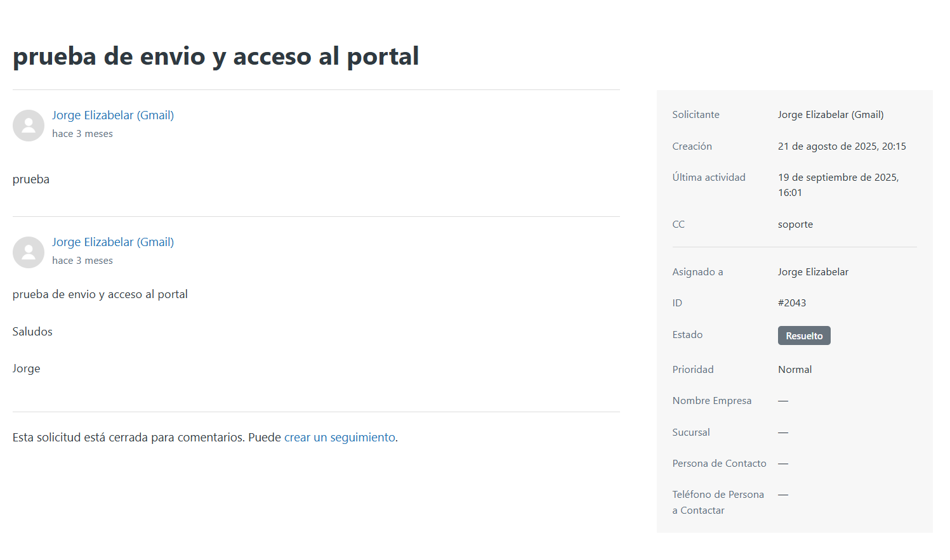Screen dimensions: 950x560
Task: Click the Prioridad value 'Normal'
Action: 795,370
